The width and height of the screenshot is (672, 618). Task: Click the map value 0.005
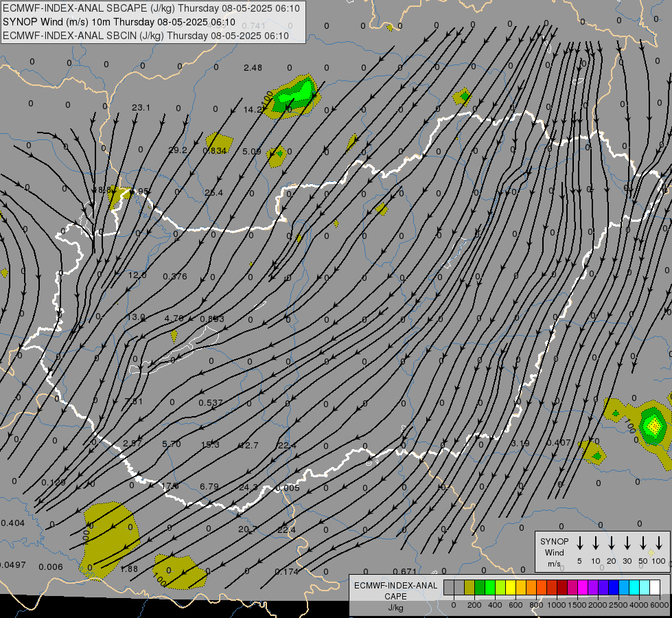coord(288,488)
